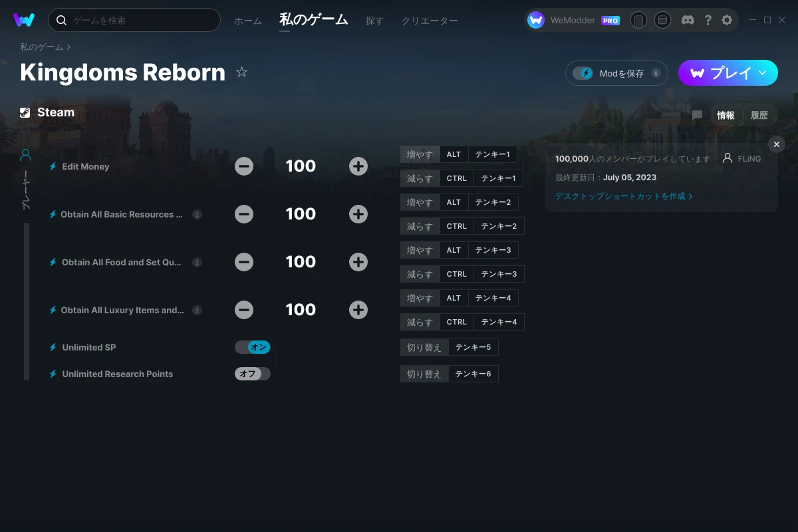Click the プレイ button
The width and height of the screenshot is (798, 532).
click(x=728, y=73)
